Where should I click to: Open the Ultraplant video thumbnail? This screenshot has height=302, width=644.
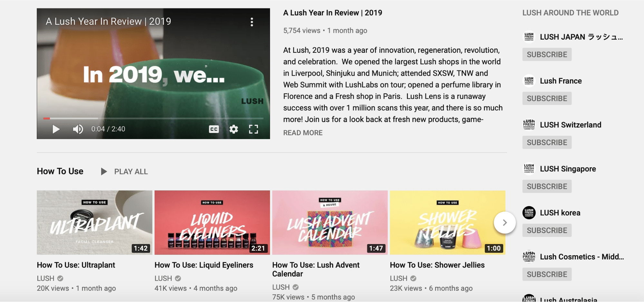94,222
